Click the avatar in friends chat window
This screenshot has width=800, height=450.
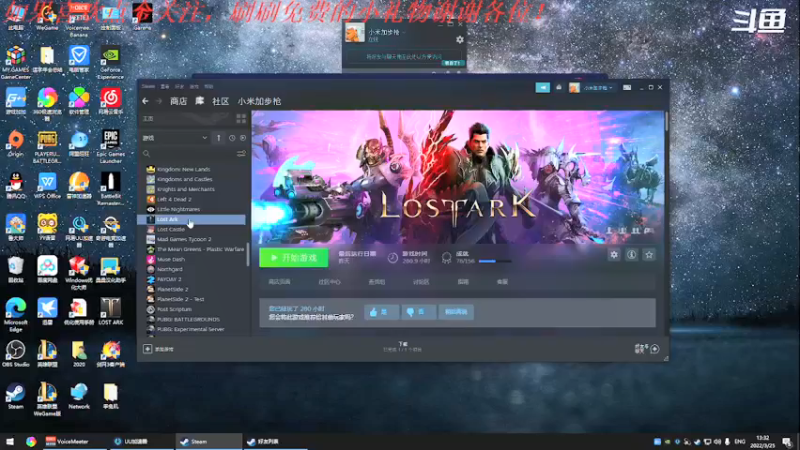pos(355,33)
